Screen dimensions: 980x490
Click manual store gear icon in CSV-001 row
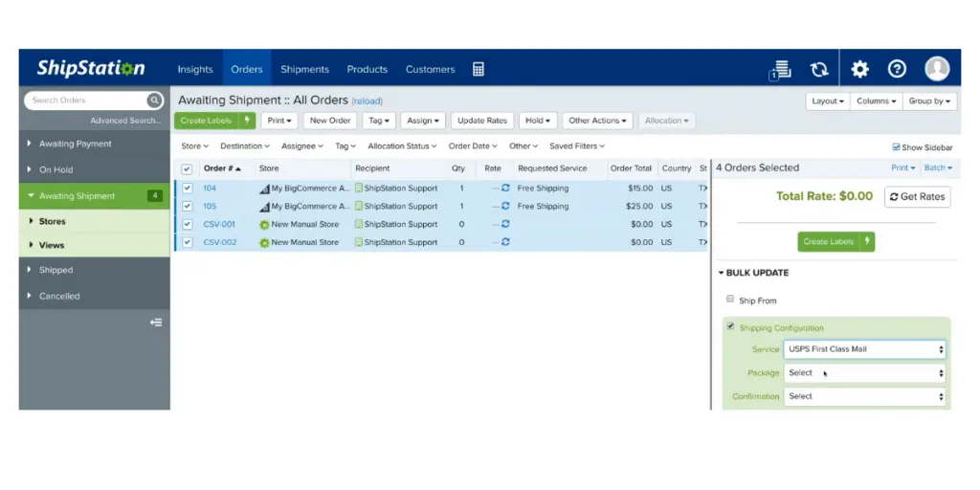(264, 224)
